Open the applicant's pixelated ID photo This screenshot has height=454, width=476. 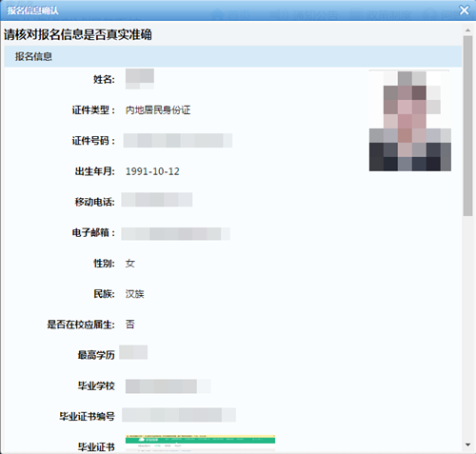[x=410, y=121]
